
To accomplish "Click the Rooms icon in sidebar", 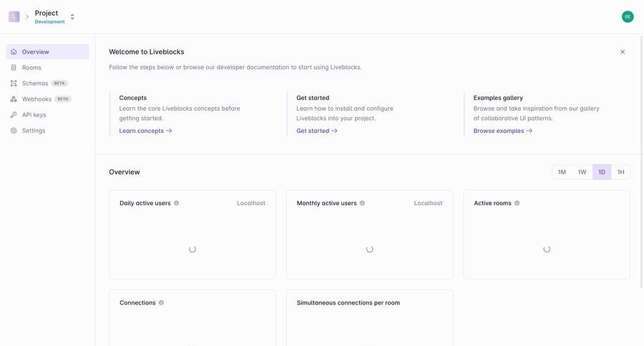I will [14, 67].
